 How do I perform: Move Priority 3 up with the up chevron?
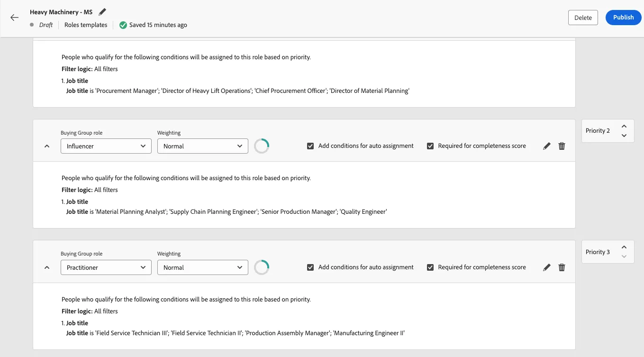tap(624, 247)
